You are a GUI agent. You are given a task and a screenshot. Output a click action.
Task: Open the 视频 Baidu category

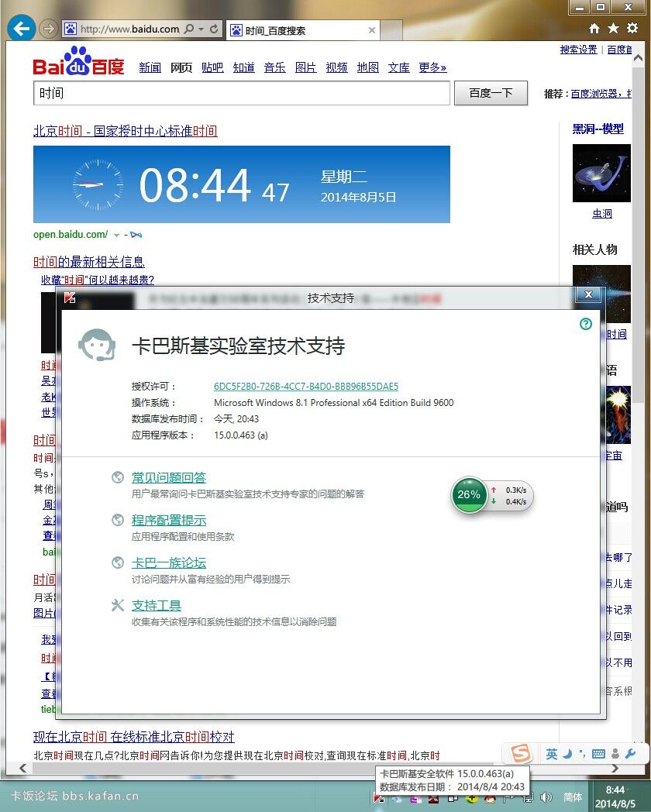click(336, 67)
